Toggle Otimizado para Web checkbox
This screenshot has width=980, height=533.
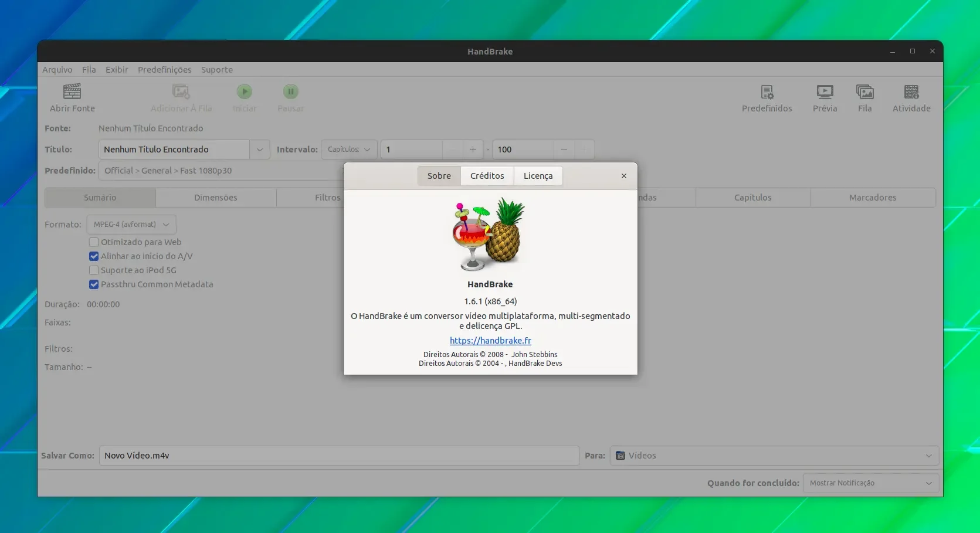[x=94, y=242]
